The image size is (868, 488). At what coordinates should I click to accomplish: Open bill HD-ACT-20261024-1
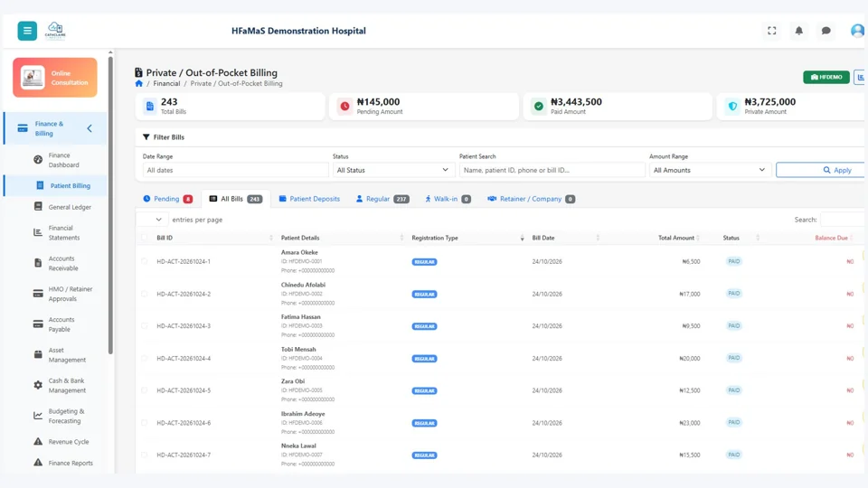point(184,262)
